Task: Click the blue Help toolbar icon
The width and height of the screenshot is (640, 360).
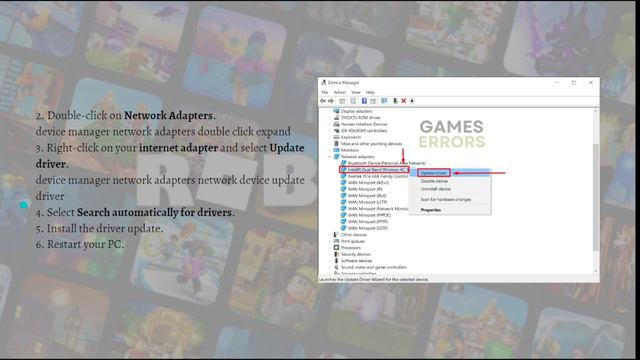Action: pos(364,101)
